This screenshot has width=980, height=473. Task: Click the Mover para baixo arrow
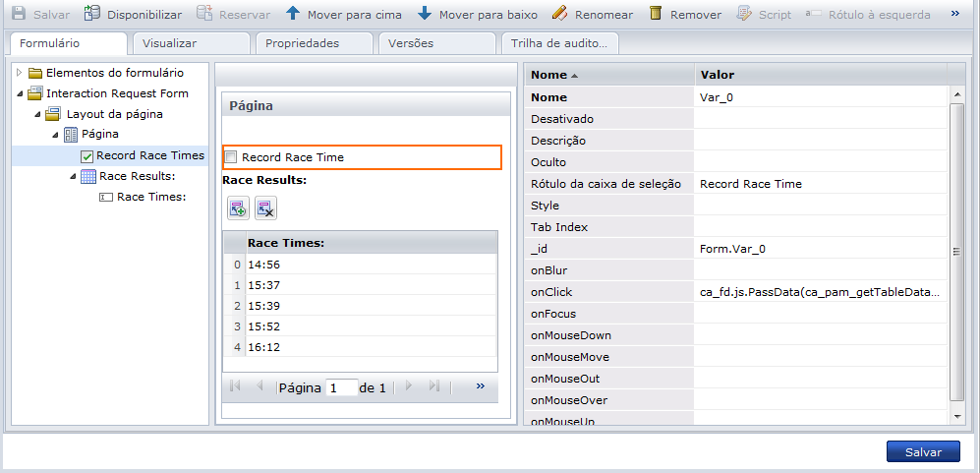tap(425, 14)
